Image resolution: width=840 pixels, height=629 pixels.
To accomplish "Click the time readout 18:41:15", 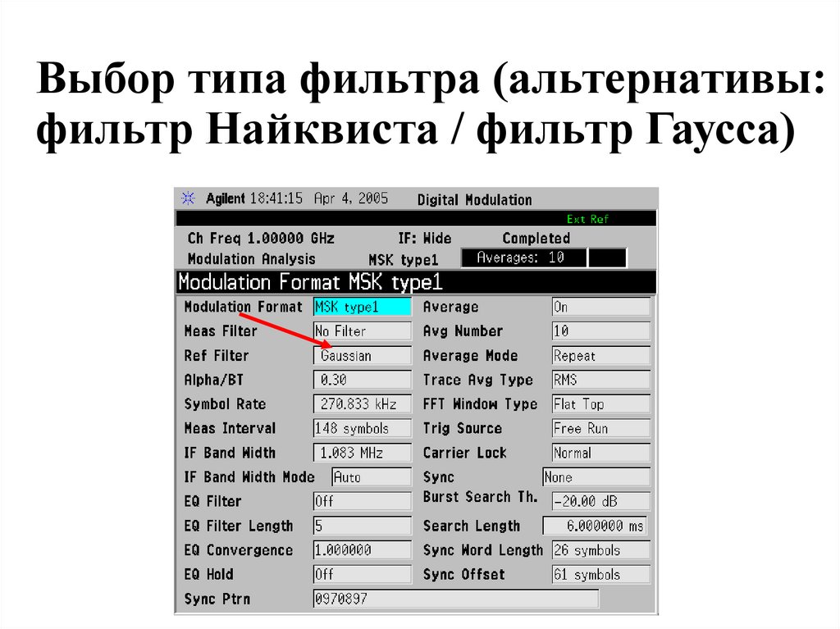I will (276, 198).
